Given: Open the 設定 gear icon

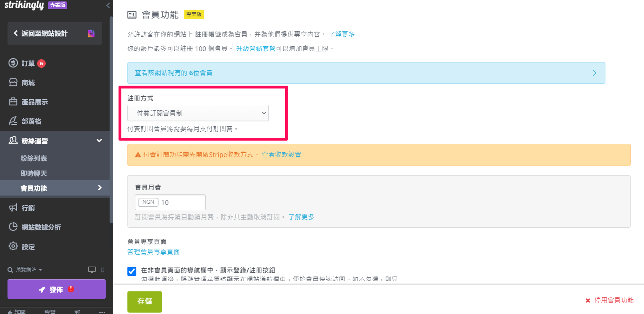Looking at the screenshot, I should pos(13,246).
